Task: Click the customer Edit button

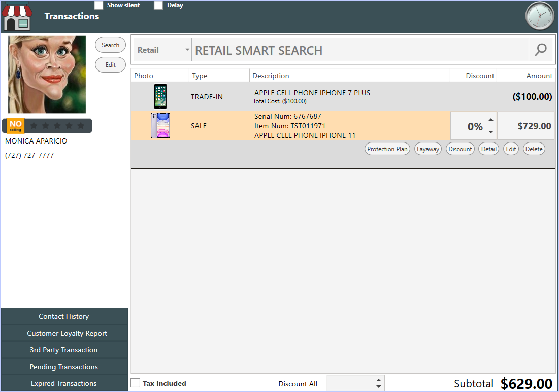Action: coord(111,65)
